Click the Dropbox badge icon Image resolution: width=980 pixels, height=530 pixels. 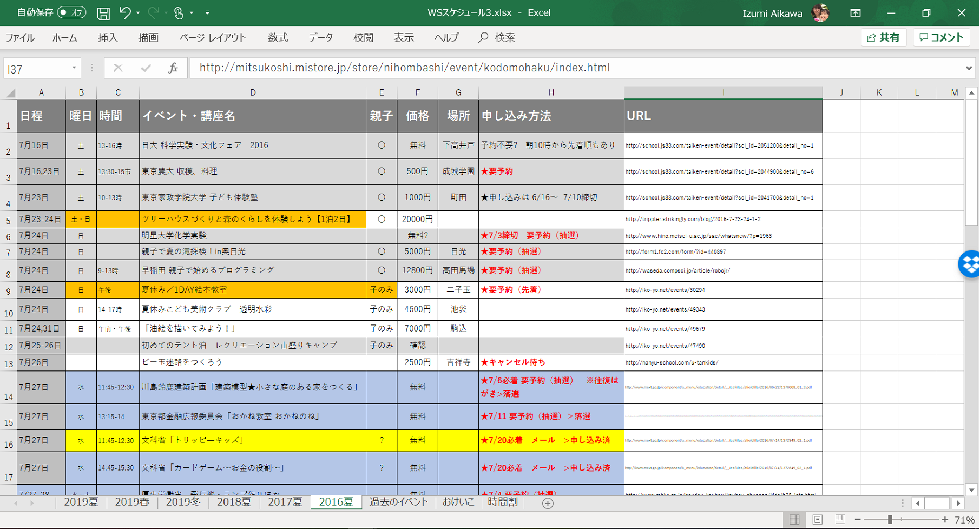point(970,264)
